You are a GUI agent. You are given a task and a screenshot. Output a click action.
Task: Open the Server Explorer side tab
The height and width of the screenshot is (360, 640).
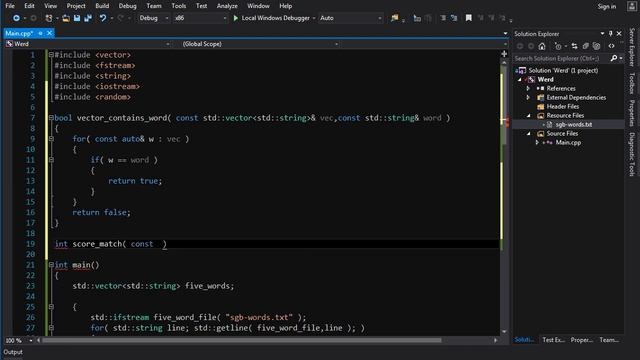coord(632,47)
